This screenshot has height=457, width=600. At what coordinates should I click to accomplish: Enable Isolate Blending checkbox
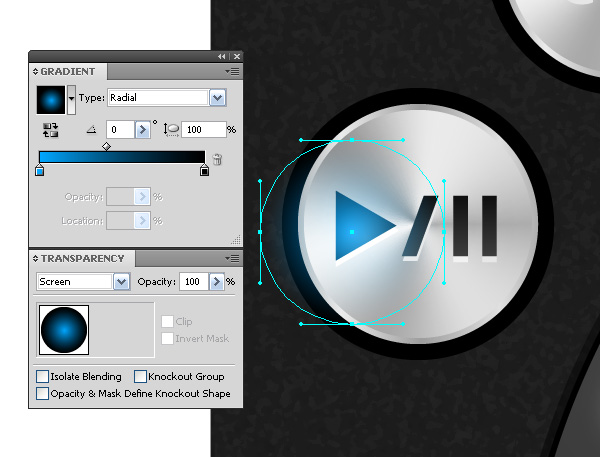click(x=42, y=377)
